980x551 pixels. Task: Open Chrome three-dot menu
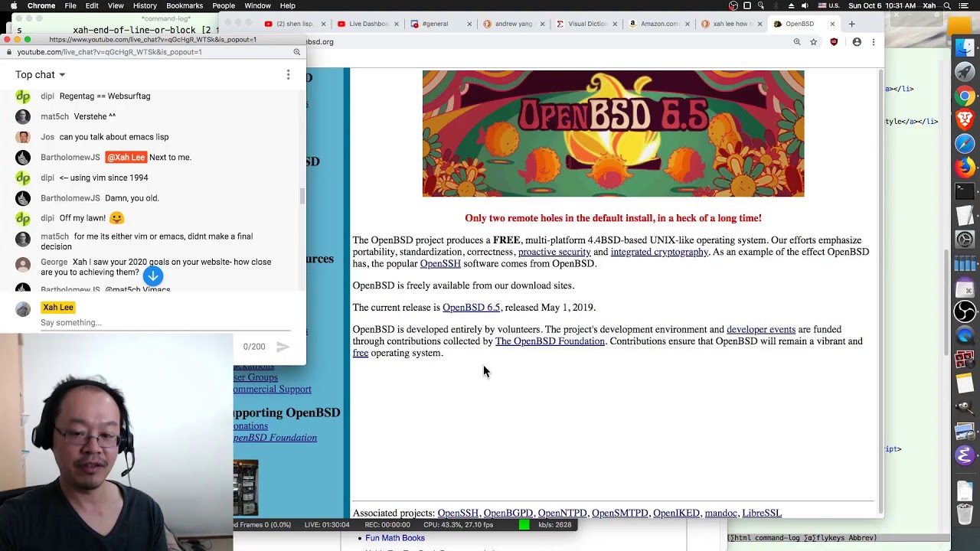(874, 42)
